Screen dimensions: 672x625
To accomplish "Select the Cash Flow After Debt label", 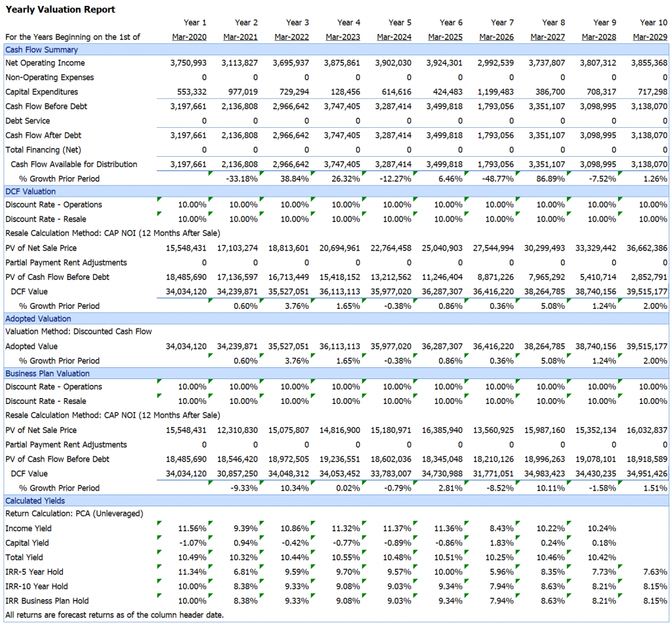I will point(43,135).
